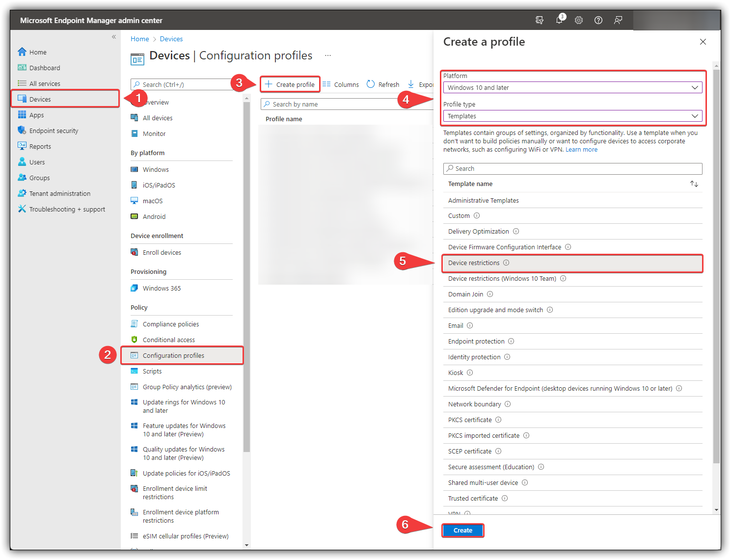The width and height of the screenshot is (731, 560).
Task: Click info icon beside Device restrictions
Action: click(506, 263)
